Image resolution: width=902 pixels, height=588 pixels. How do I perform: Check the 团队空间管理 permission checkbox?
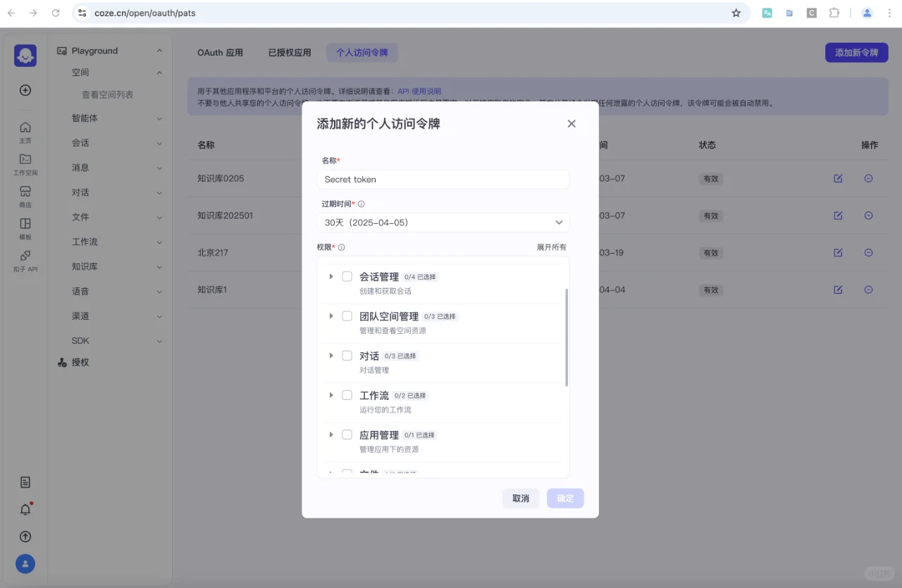pyautogui.click(x=347, y=315)
